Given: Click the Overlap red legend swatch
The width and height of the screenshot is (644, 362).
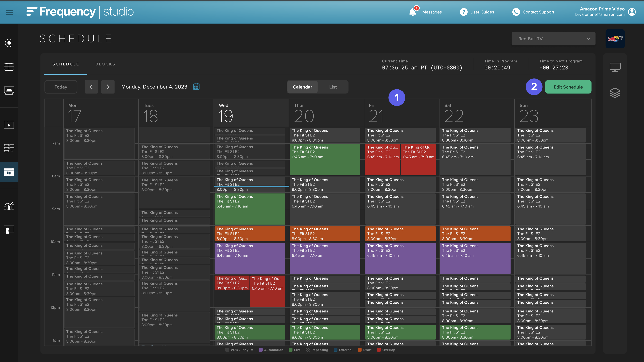Looking at the screenshot, I should click(379, 350).
